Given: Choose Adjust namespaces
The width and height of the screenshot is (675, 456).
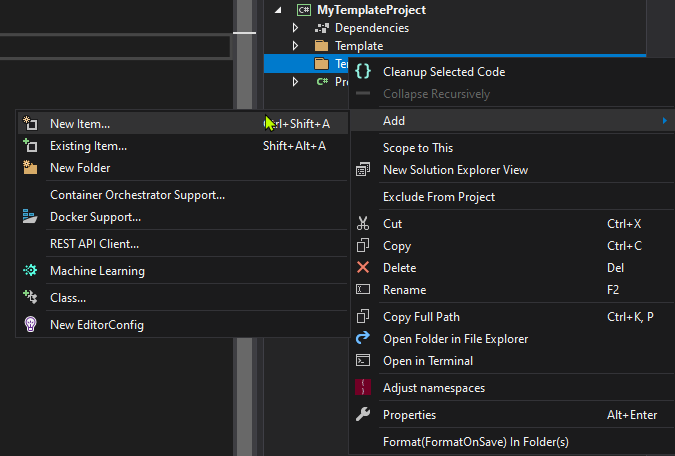Looking at the screenshot, I should pos(512,388).
